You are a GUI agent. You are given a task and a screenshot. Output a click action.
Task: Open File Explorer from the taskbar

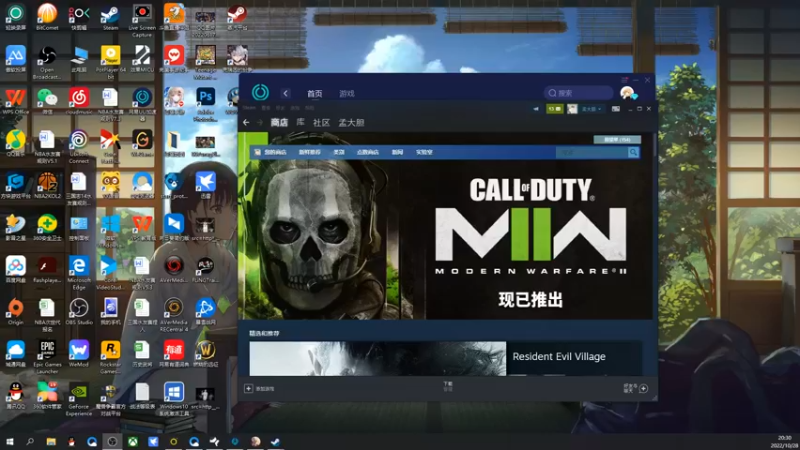click(x=51, y=441)
